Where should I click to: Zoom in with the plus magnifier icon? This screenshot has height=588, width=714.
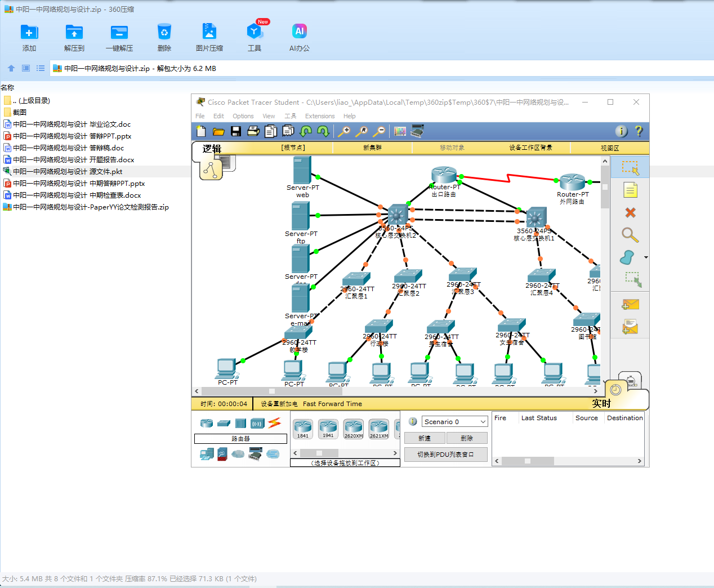[x=343, y=131]
